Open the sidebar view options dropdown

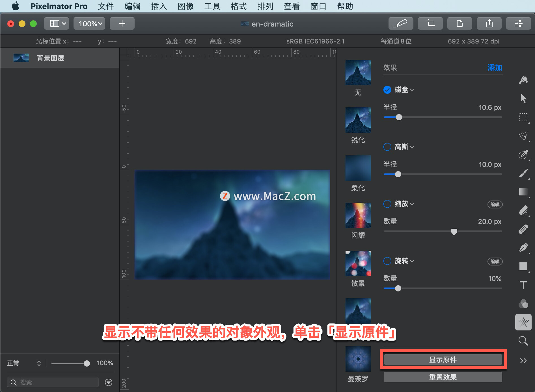click(x=57, y=23)
